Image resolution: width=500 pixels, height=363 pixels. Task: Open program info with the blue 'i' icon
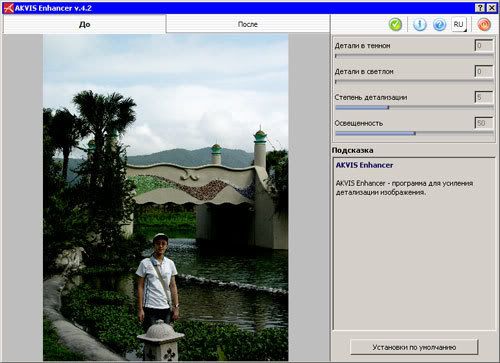pos(420,24)
